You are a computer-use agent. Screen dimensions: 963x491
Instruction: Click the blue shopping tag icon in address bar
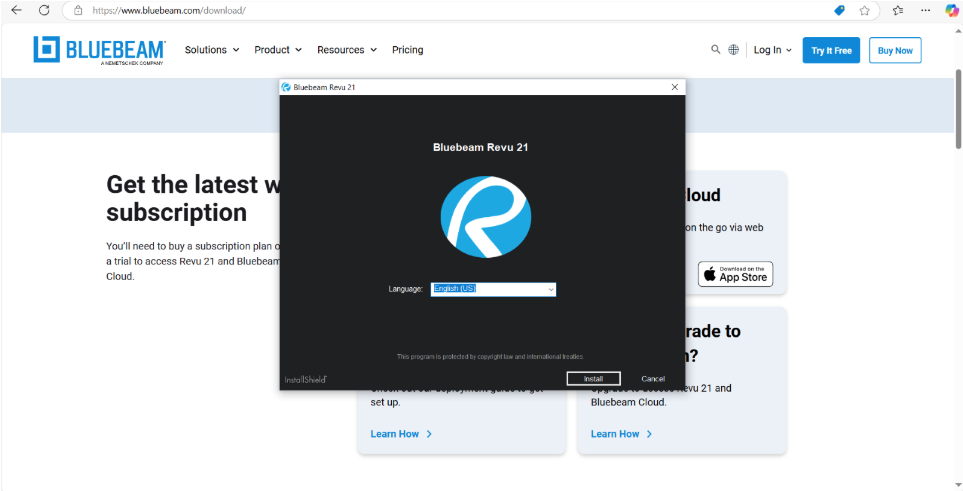coord(839,10)
